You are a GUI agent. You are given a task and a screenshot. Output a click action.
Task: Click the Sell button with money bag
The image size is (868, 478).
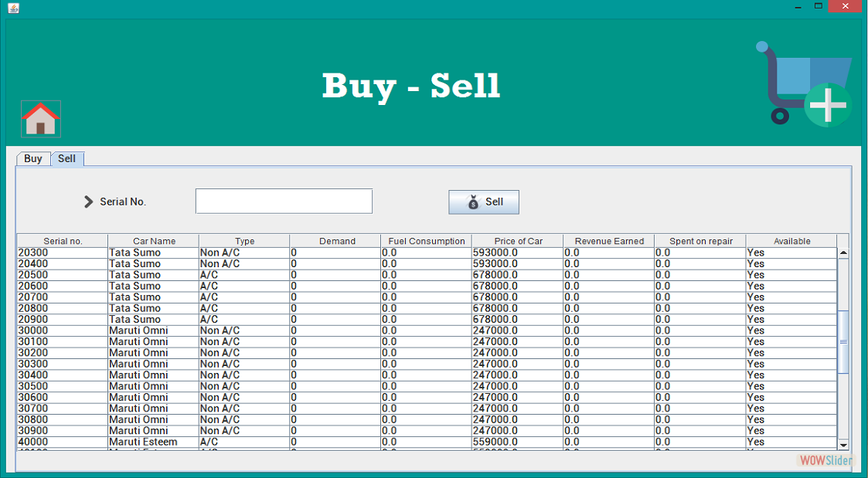(x=484, y=202)
